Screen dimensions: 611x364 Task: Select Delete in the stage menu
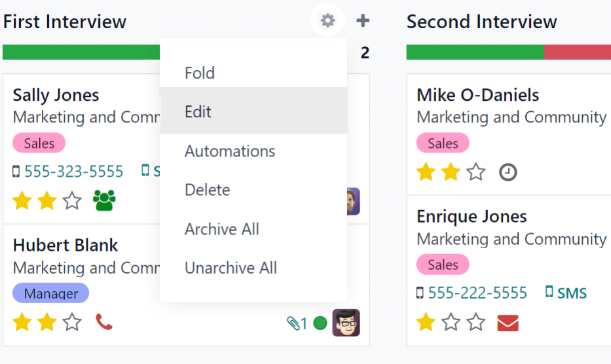click(208, 190)
